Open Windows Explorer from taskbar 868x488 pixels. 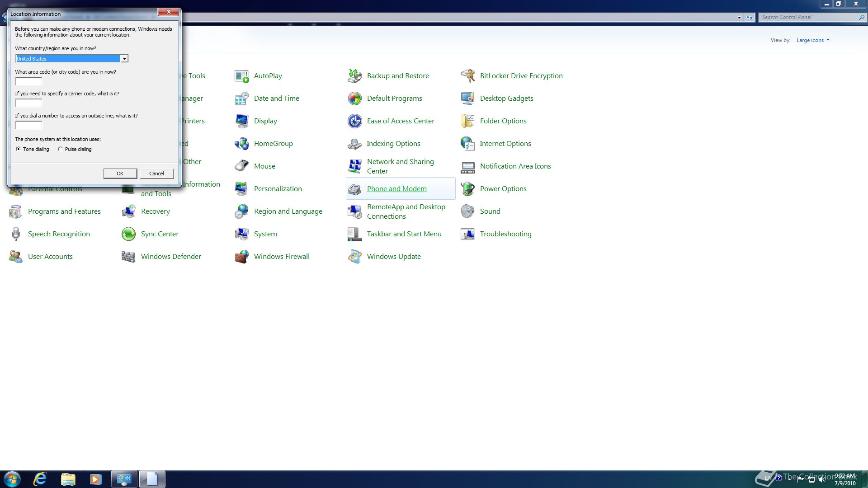68,479
